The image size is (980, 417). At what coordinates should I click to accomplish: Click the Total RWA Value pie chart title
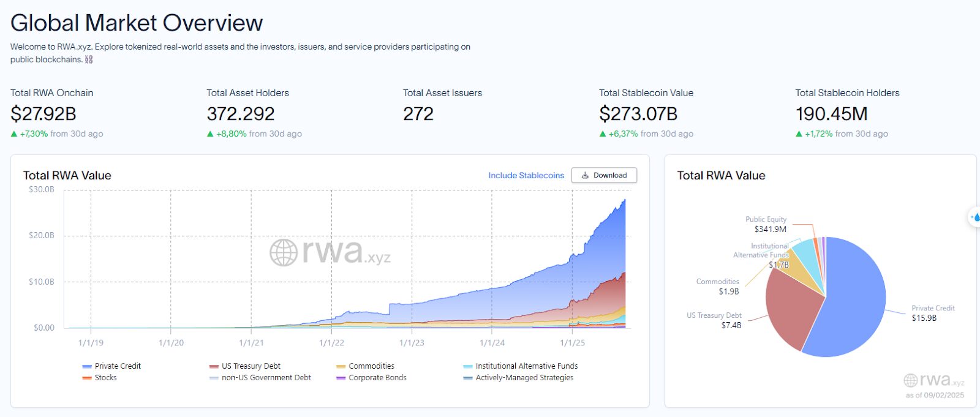(x=722, y=176)
